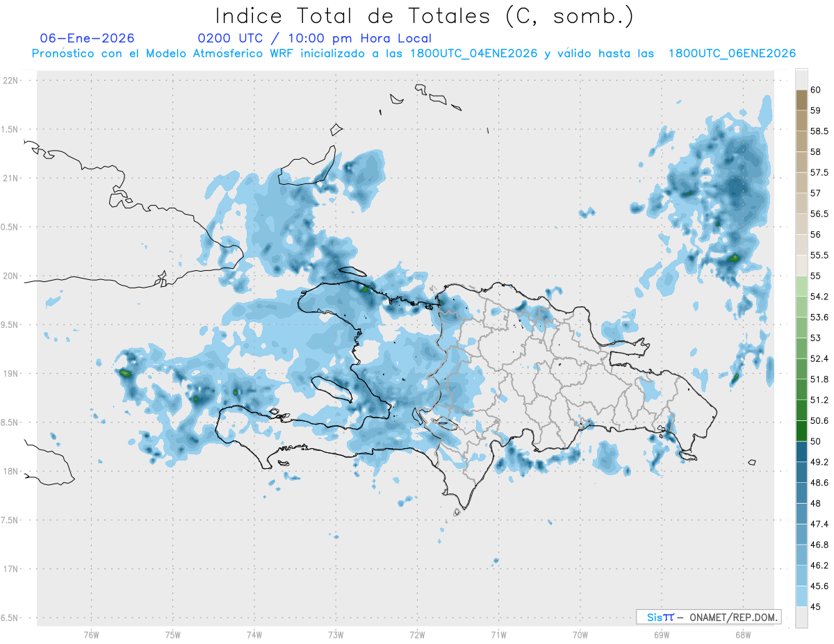The height and width of the screenshot is (644, 834).
Task: Click the '48' colorbar value
Action: tap(815, 503)
